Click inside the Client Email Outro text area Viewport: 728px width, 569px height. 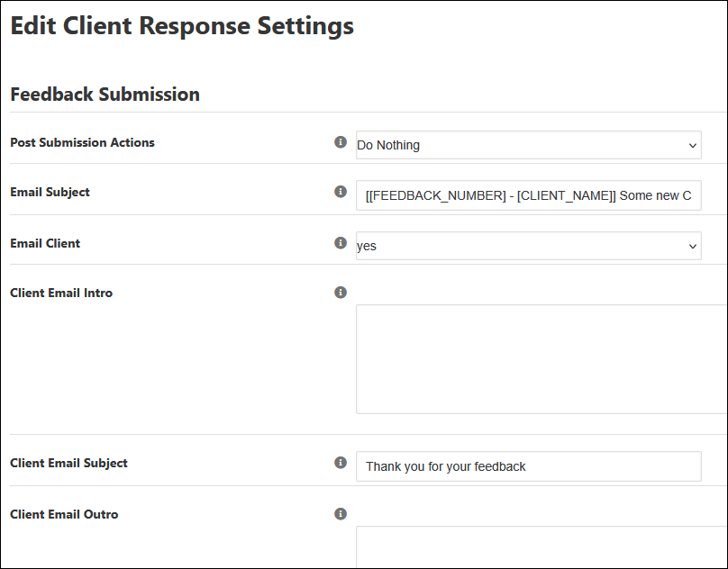click(x=541, y=546)
